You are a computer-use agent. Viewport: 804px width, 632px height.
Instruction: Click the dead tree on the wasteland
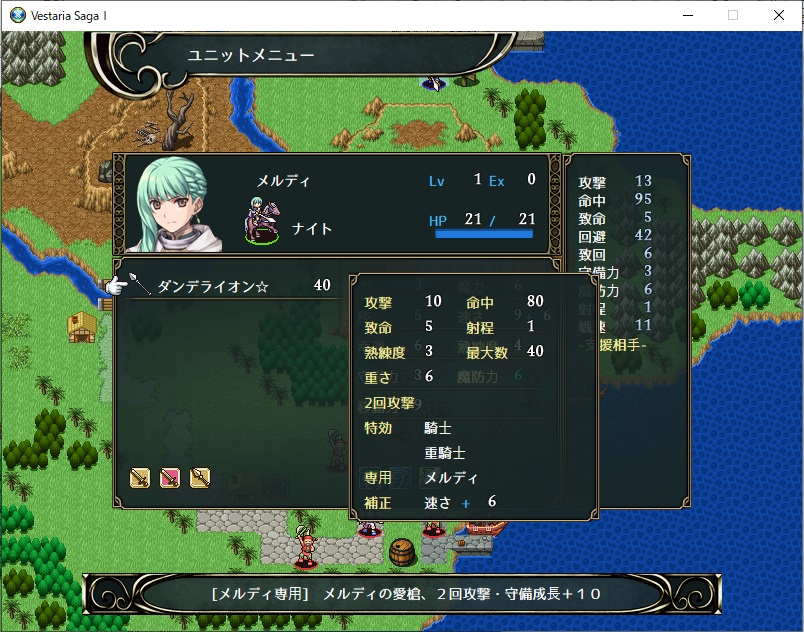179,121
